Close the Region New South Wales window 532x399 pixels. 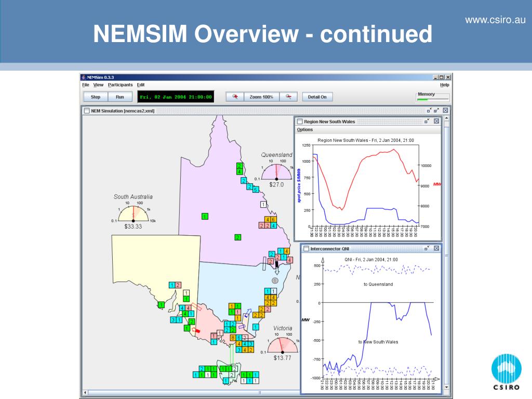[x=436, y=121]
